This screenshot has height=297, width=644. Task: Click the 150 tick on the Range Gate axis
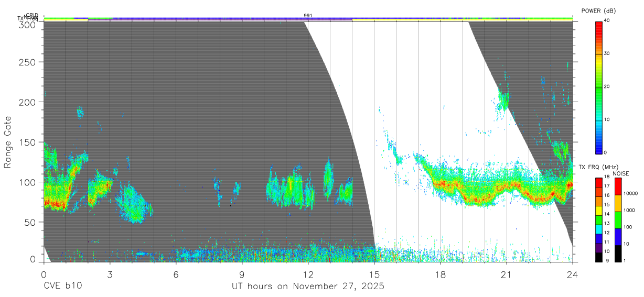tap(28, 142)
